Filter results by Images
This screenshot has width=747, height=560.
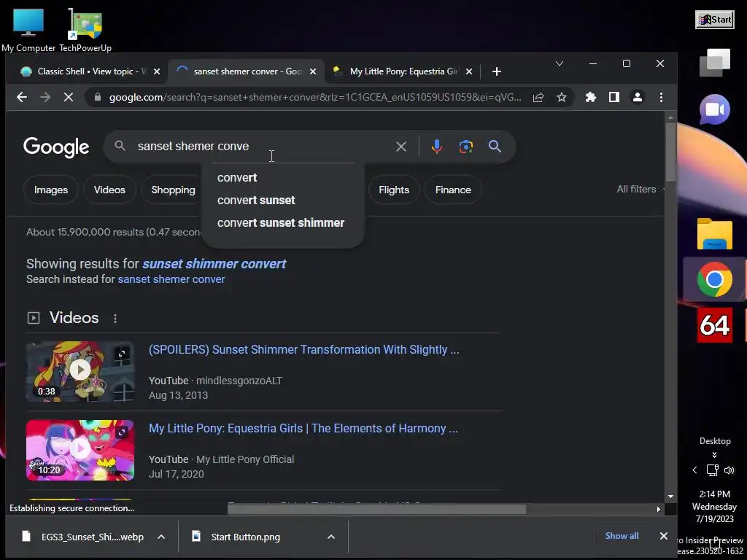[51, 190]
